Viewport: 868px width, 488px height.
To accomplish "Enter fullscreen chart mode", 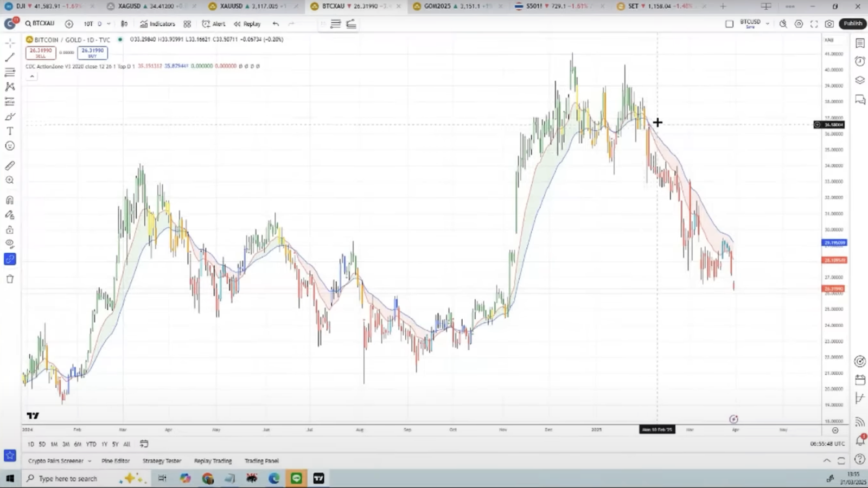I will pos(814,24).
